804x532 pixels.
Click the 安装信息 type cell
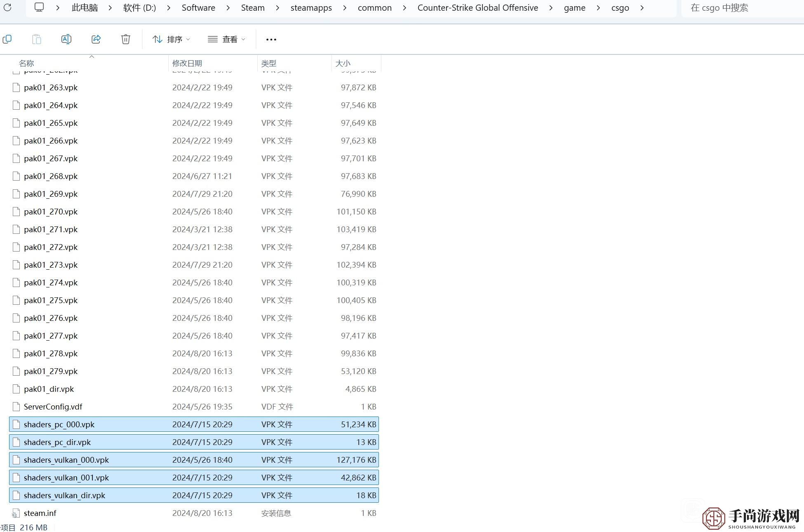pos(276,513)
